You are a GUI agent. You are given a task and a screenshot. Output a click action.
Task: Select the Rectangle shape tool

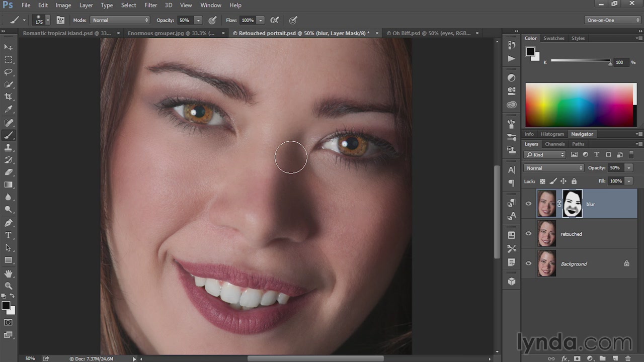point(9,260)
